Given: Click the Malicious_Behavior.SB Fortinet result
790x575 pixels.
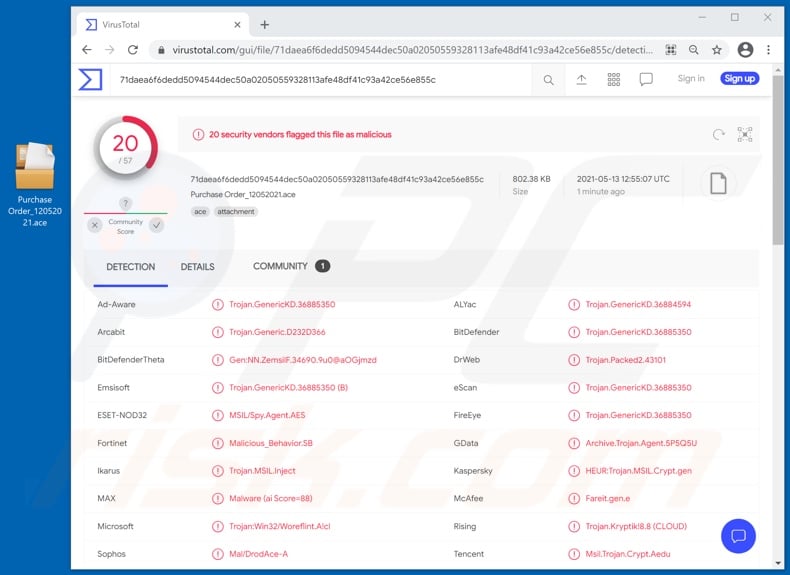Looking at the screenshot, I should tap(271, 443).
